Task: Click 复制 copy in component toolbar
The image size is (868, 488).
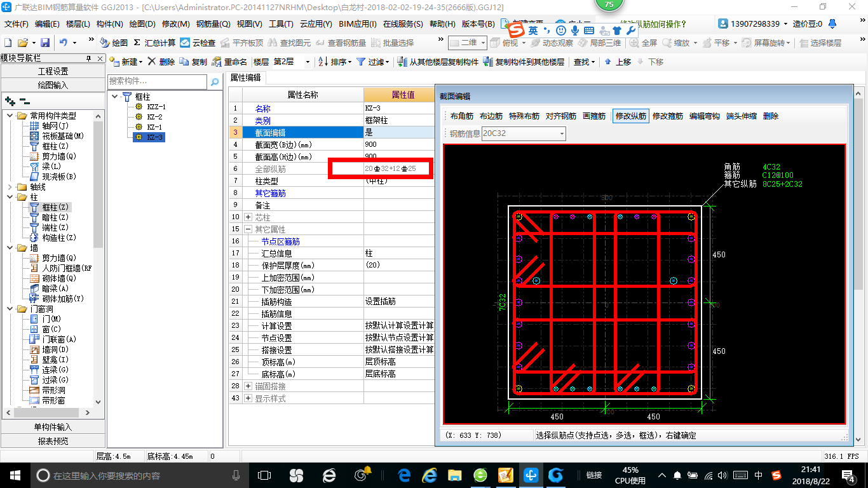Action: click(x=193, y=62)
